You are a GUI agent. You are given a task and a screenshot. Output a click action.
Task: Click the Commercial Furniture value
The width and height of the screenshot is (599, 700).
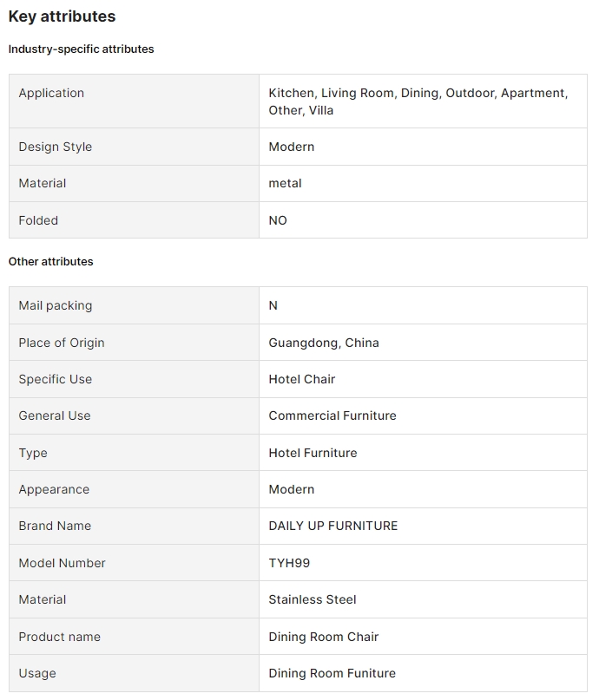(332, 415)
